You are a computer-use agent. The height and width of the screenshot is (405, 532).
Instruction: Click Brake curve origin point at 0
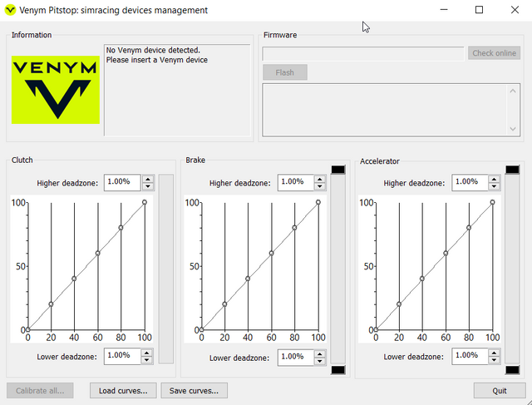[201, 329]
